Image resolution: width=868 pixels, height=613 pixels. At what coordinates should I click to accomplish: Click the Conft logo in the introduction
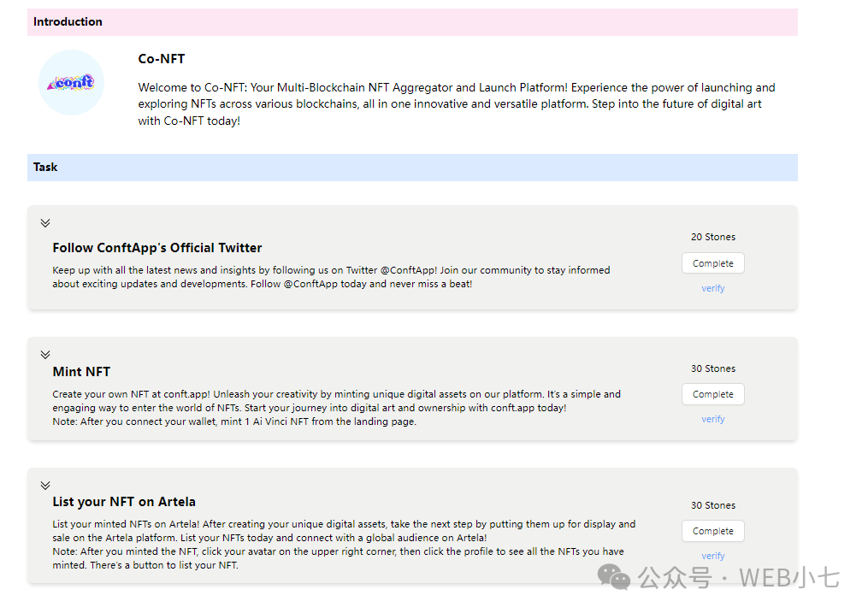click(72, 83)
